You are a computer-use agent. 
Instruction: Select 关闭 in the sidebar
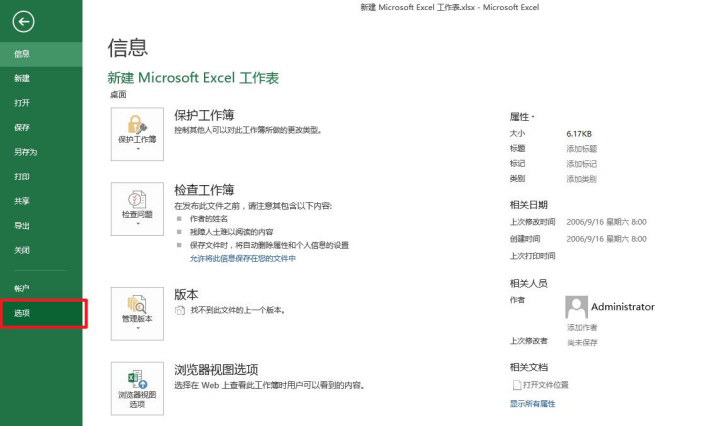coord(41,250)
